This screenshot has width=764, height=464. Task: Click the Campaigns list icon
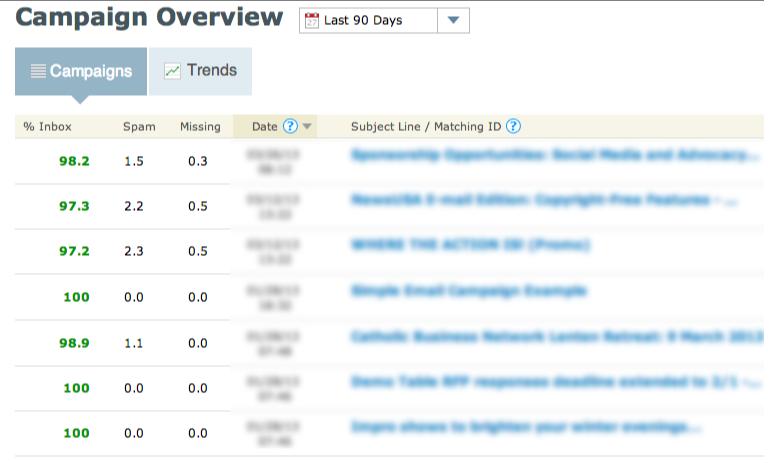tap(38, 71)
